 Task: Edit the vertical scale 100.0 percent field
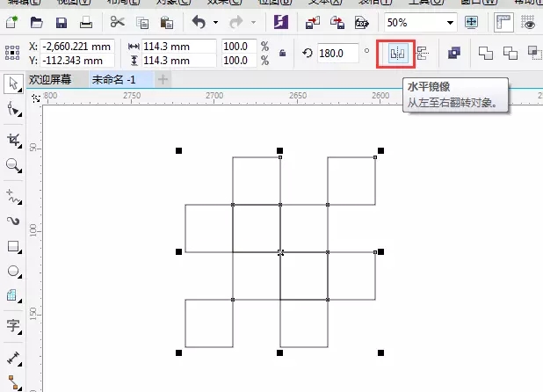239,61
